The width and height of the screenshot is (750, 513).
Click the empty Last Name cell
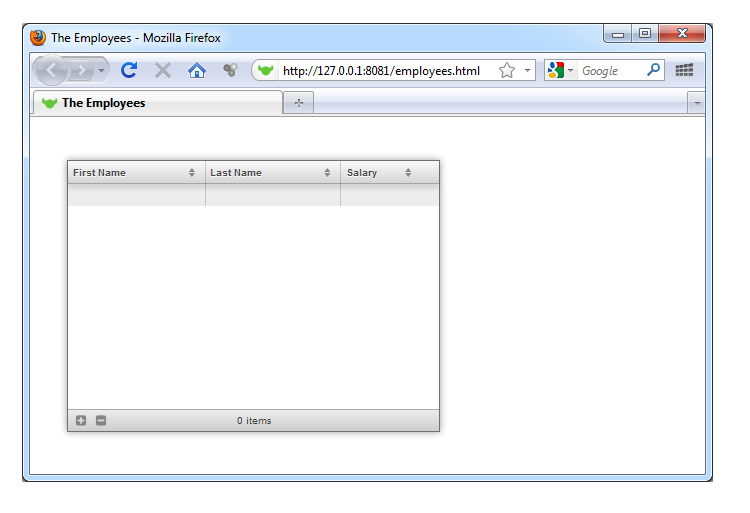(x=273, y=195)
